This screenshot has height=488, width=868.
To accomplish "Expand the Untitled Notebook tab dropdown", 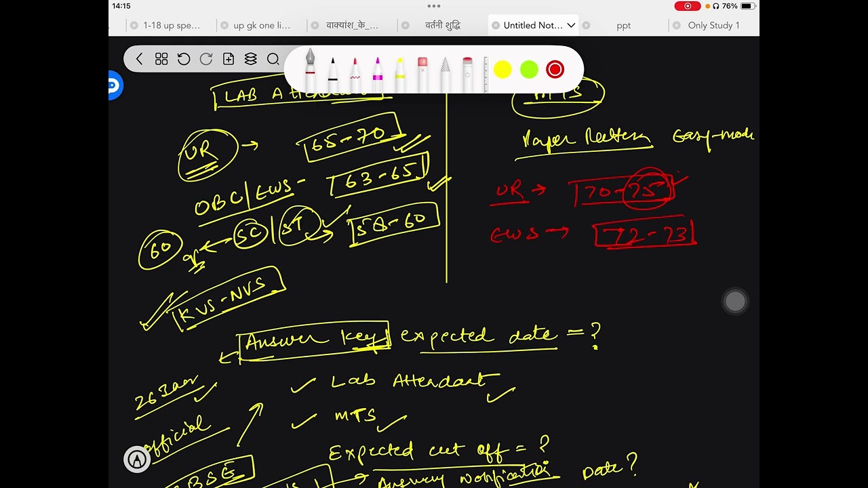I will coord(571,25).
